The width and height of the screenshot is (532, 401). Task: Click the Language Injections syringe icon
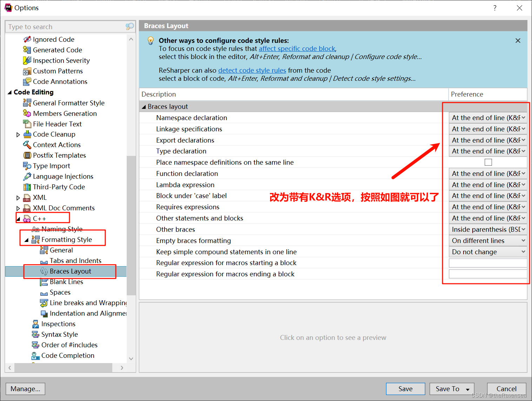pyautogui.click(x=27, y=176)
